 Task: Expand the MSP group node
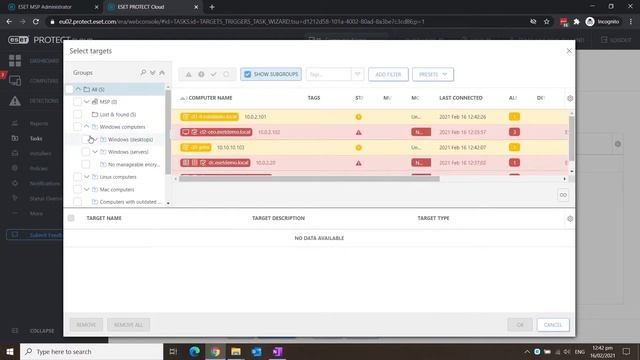click(x=87, y=102)
